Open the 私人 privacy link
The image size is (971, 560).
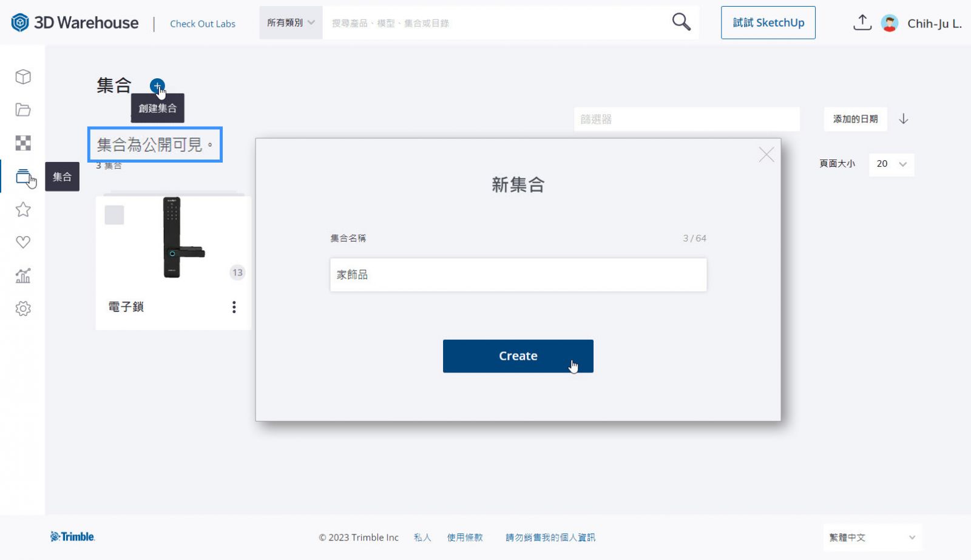[x=422, y=538]
